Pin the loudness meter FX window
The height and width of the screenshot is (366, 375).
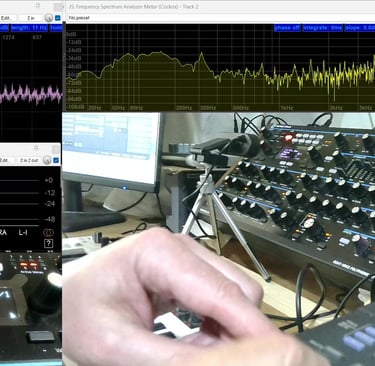click(36, 147)
